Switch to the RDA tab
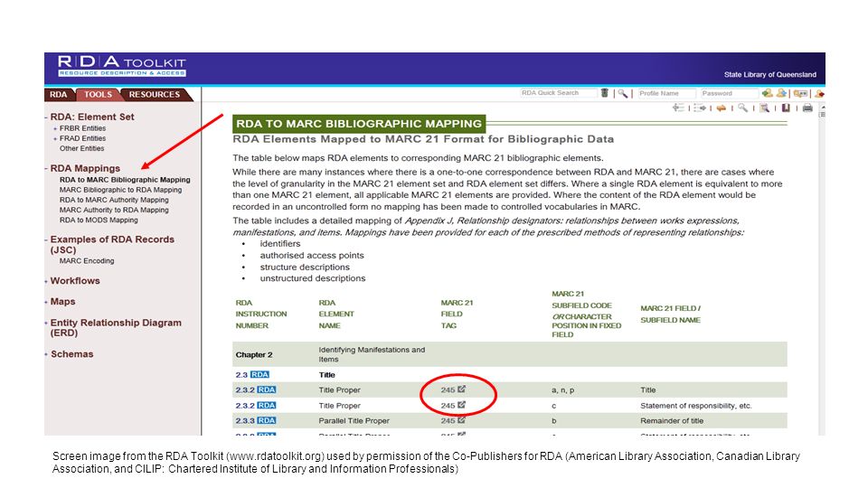Viewport: 868px width, 488px height. pos(59,95)
